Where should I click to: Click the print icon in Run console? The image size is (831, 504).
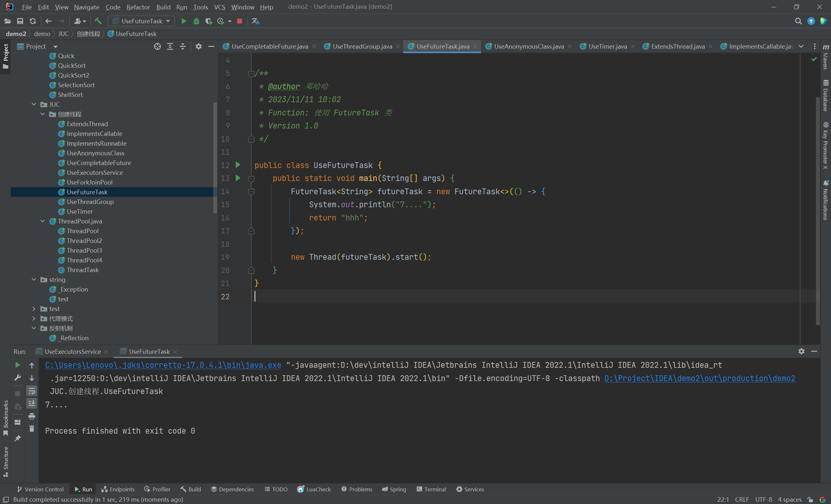(x=32, y=416)
